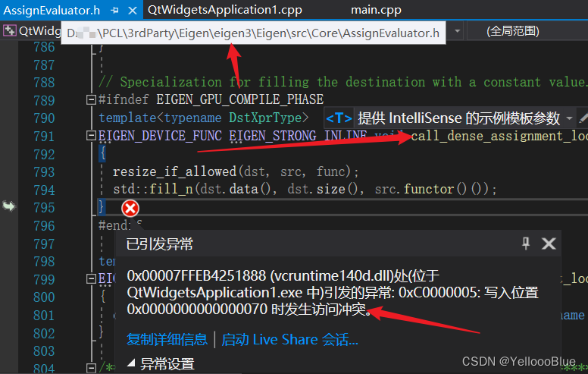Click line number 795

coord(44,208)
